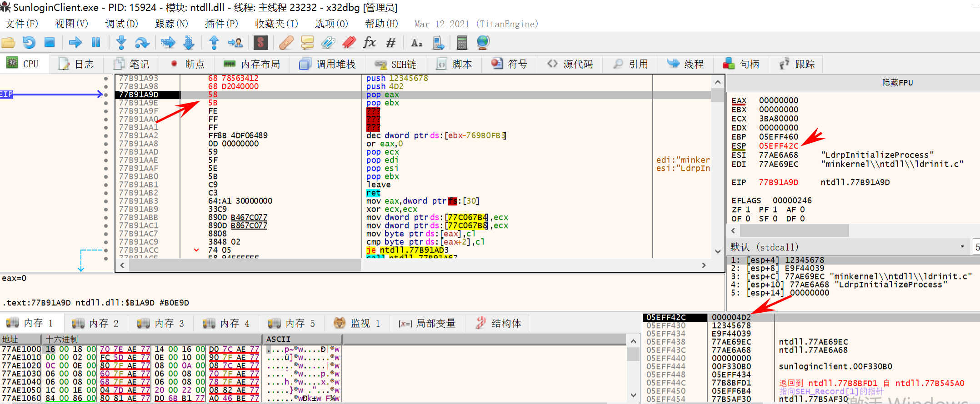Open the Patches bandage icon

(286, 43)
